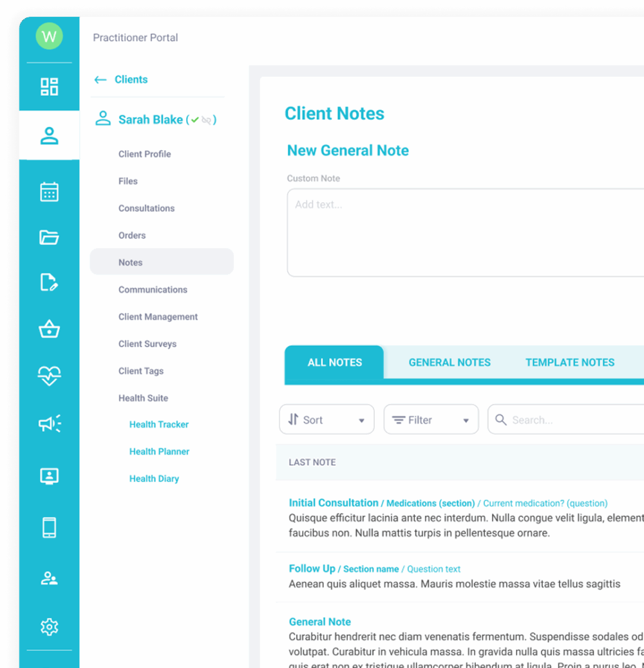Image resolution: width=644 pixels, height=668 pixels.
Task: Open Health Tracker in the client menu
Action: pyautogui.click(x=159, y=425)
